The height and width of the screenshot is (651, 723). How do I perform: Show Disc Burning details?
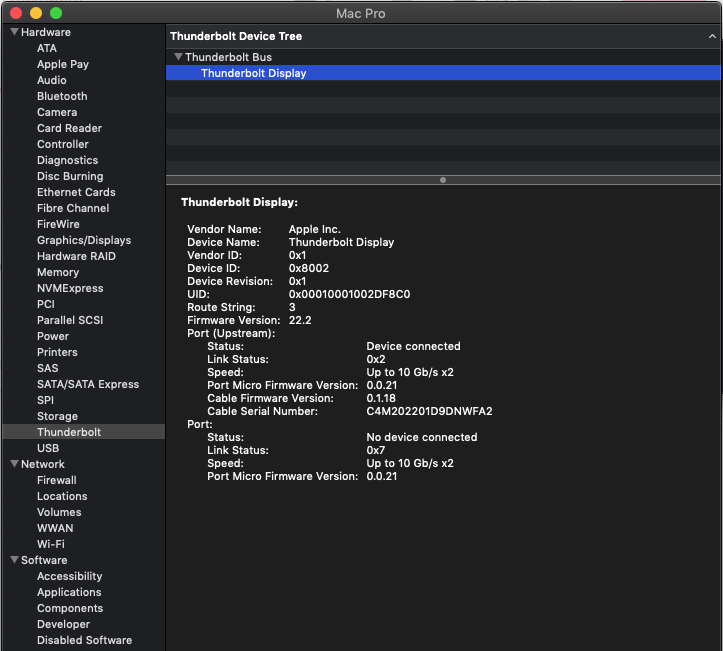[x=70, y=176]
